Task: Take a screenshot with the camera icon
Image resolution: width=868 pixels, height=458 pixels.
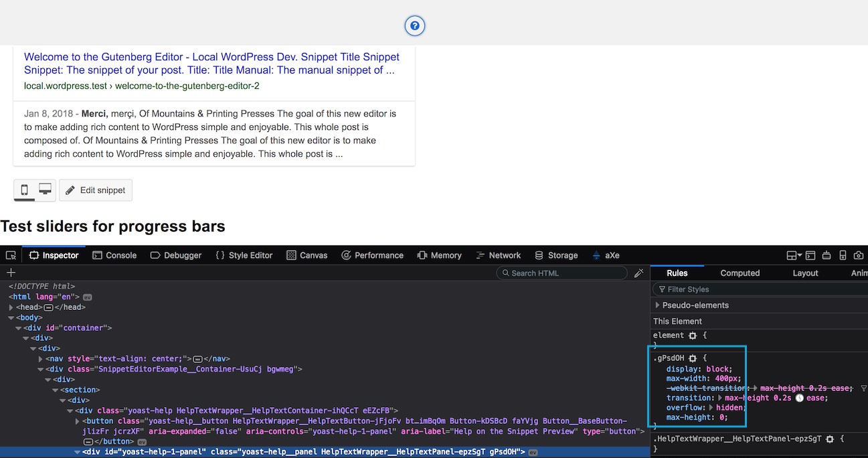Action: pos(859,255)
